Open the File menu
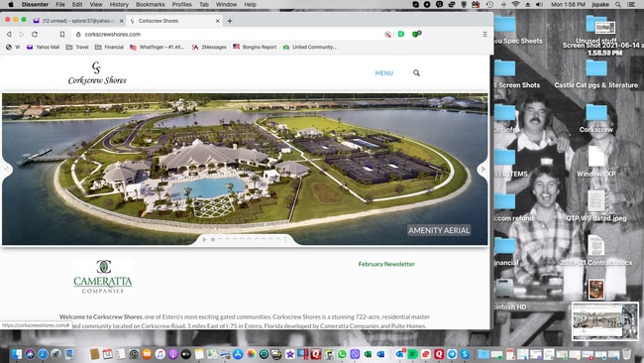This screenshot has width=644, height=363. tap(60, 5)
